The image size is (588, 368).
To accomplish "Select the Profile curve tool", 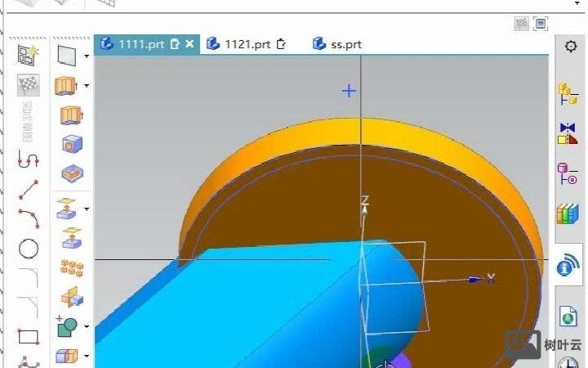I will [x=29, y=159].
